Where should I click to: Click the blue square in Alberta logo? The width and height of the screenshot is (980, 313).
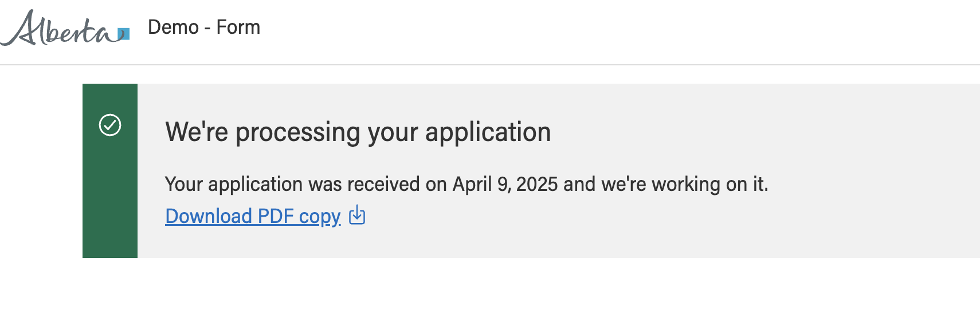[x=124, y=34]
